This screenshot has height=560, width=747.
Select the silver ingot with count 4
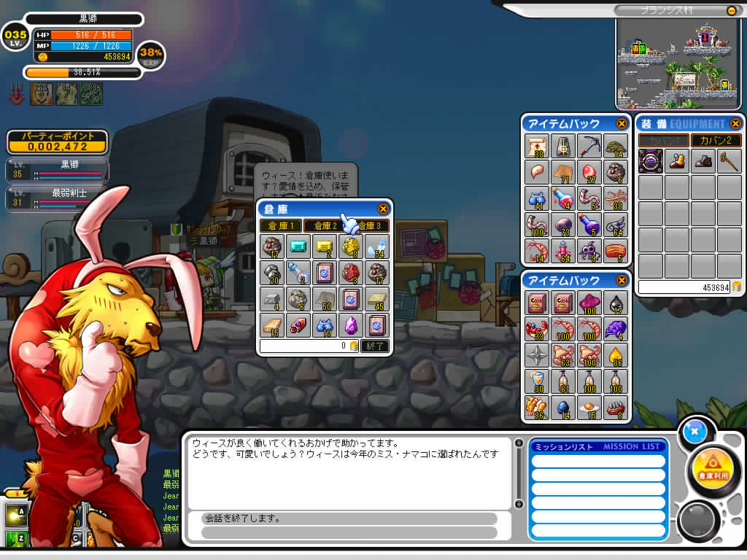pyautogui.click(x=272, y=299)
